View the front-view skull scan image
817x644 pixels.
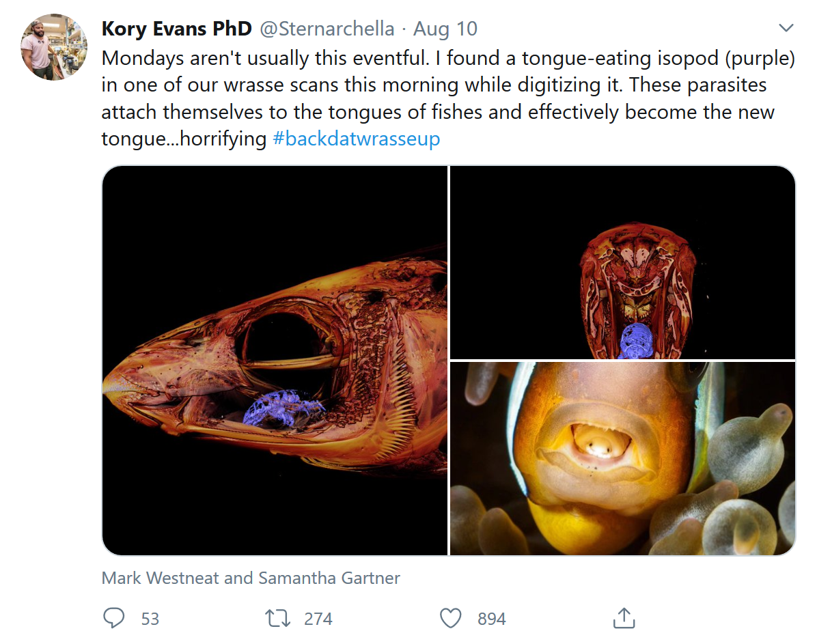[x=622, y=262]
